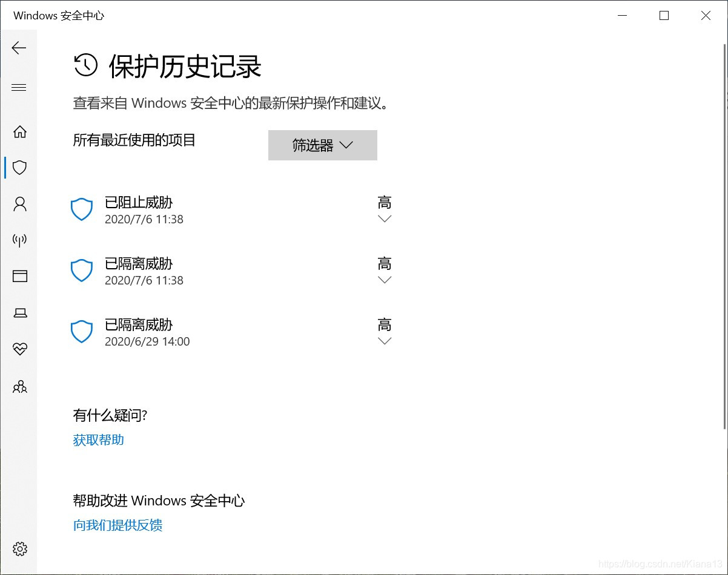The image size is (728, 575).
Task: Open Settings gear in sidebar
Action: pyautogui.click(x=20, y=549)
